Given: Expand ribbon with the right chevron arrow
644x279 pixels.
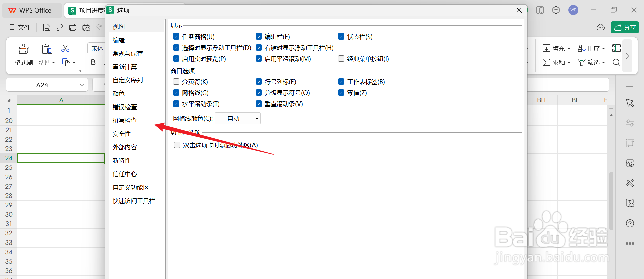Looking at the screenshot, I should pos(627,56).
